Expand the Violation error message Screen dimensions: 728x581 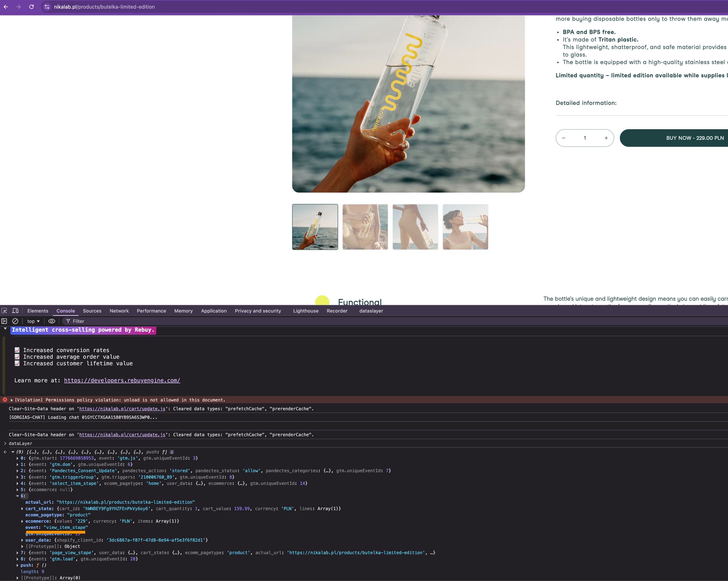12,400
